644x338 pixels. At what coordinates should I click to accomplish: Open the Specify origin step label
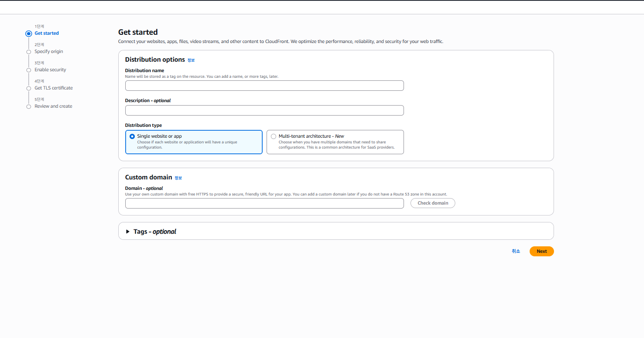pos(49,52)
